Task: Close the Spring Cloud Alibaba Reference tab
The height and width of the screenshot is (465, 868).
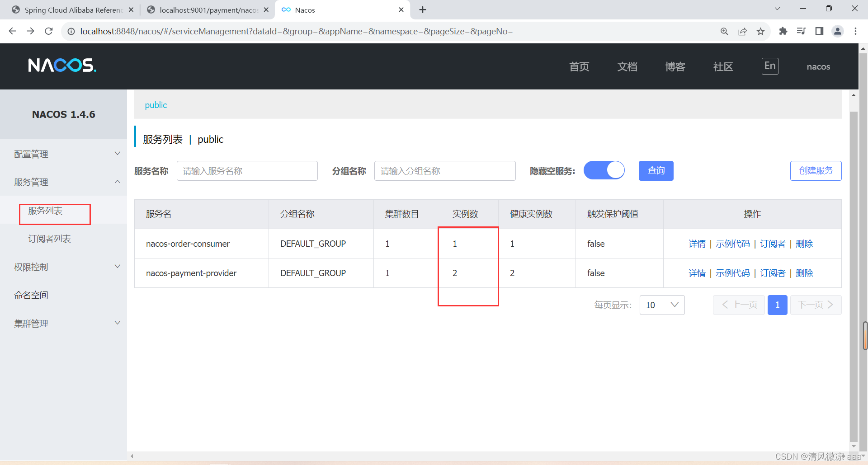Action: 131,9
